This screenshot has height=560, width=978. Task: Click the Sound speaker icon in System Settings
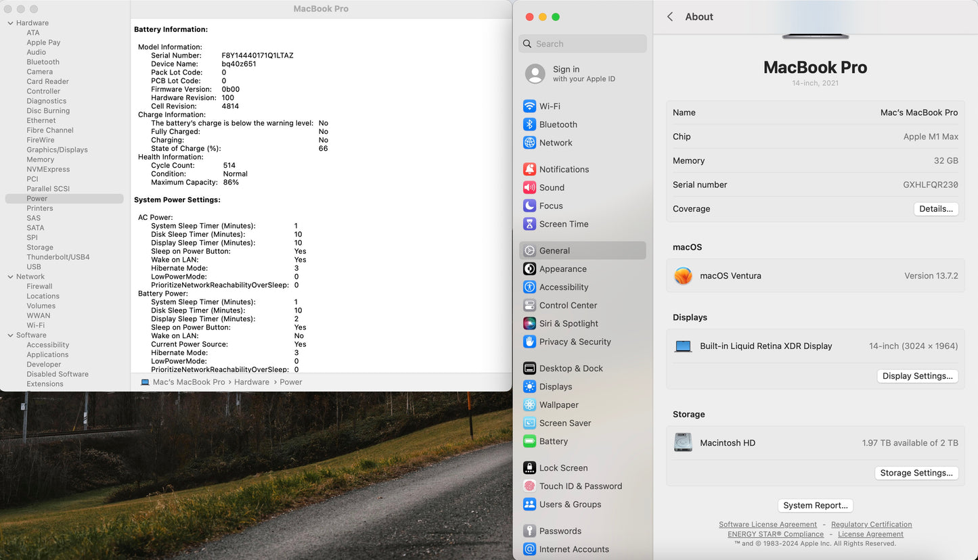[529, 187]
